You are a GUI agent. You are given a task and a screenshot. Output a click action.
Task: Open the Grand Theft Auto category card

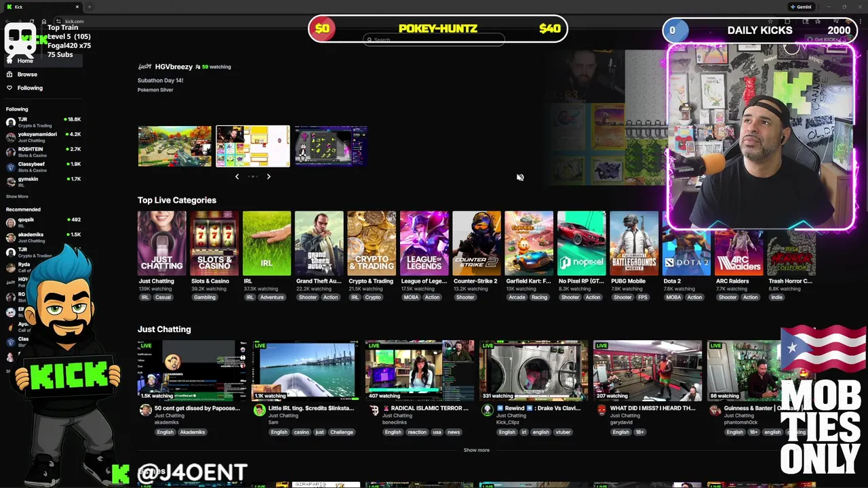pos(319,243)
